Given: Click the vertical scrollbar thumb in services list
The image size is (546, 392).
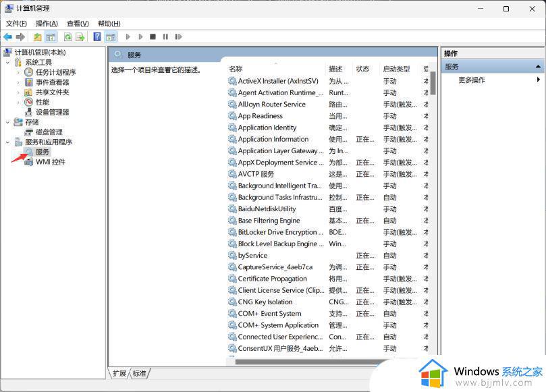Looking at the screenshot, I should tap(433, 83).
